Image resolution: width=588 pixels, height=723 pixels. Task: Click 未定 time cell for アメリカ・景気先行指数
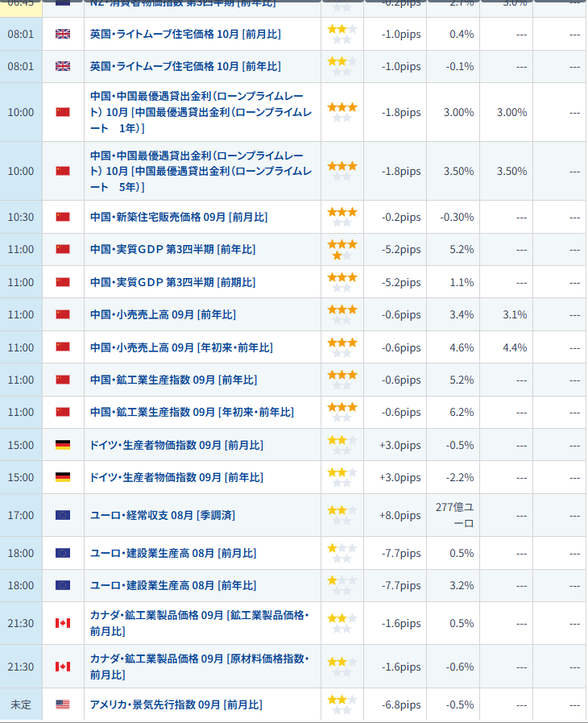tap(21, 704)
